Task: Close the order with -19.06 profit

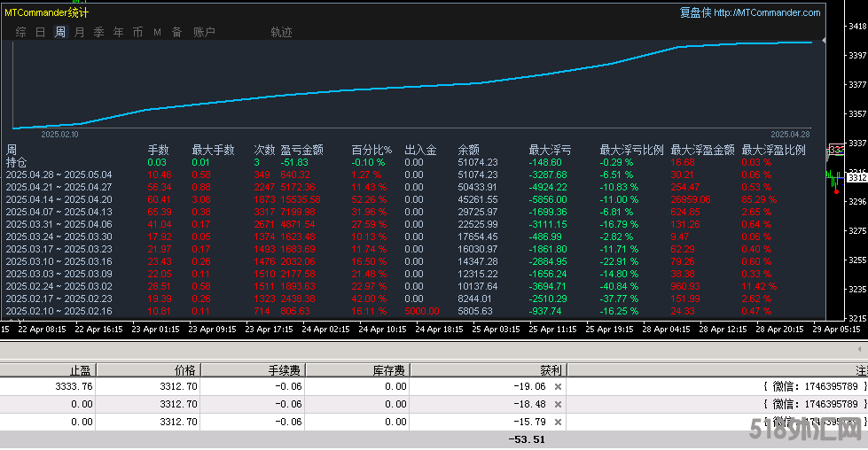Action: 558,387
